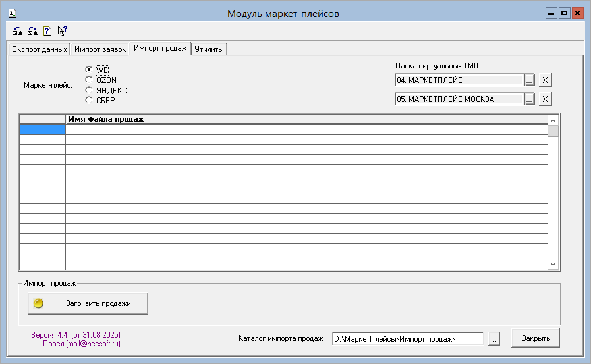Click the app icon in the title bar

(x=12, y=13)
